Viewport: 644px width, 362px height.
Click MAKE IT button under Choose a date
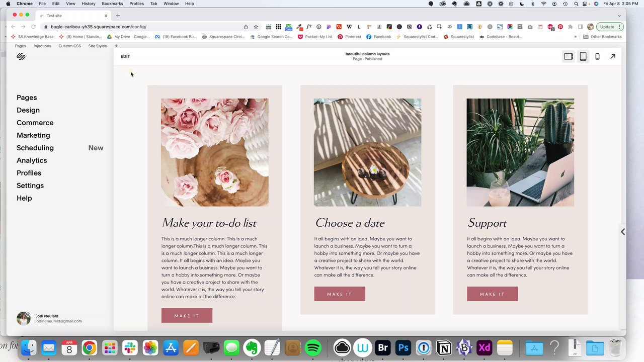[340, 294]
